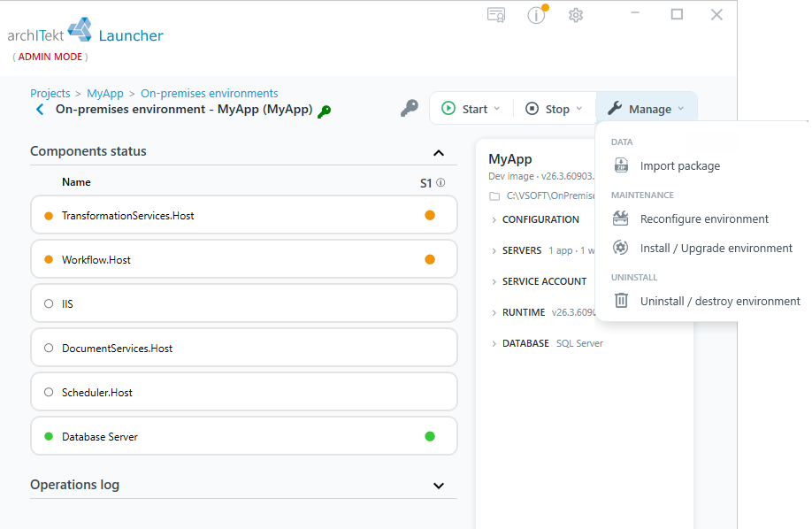The image size is (812, 529).
Task: Expand the Operations log section
Action: 439,486
